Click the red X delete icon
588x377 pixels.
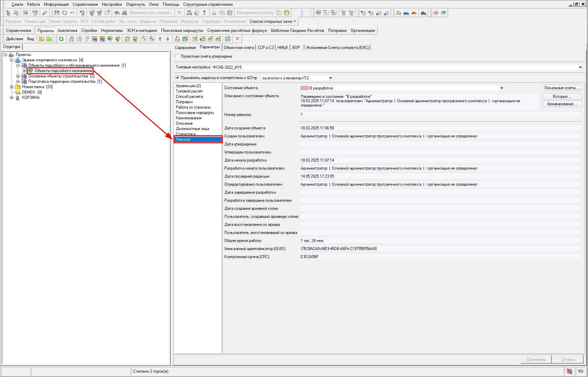point(237,39)
